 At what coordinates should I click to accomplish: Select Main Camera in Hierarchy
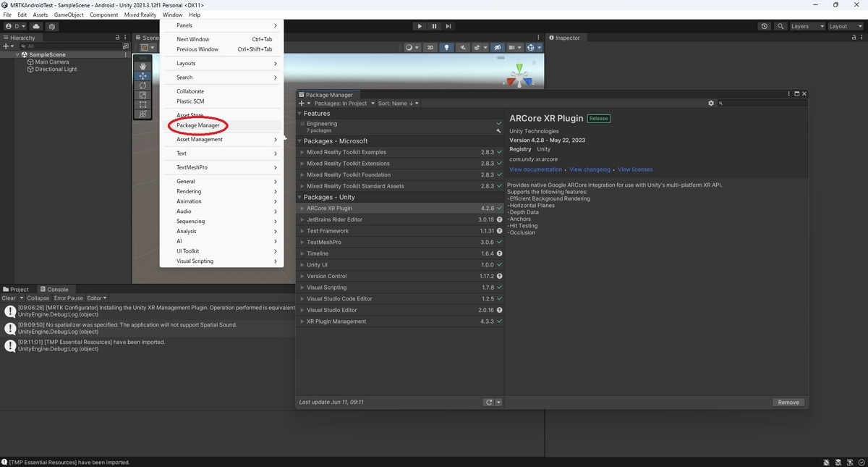(52, 62)
